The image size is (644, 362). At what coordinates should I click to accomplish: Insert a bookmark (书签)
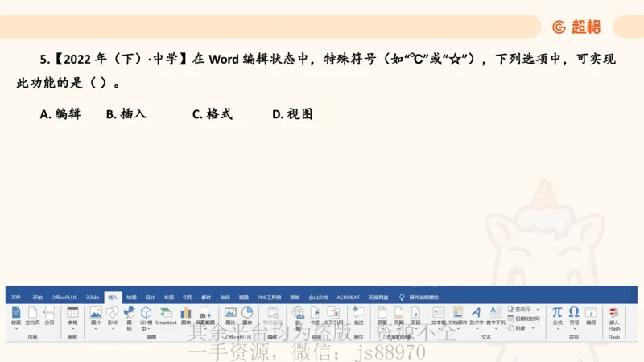(x=315, y=316)
